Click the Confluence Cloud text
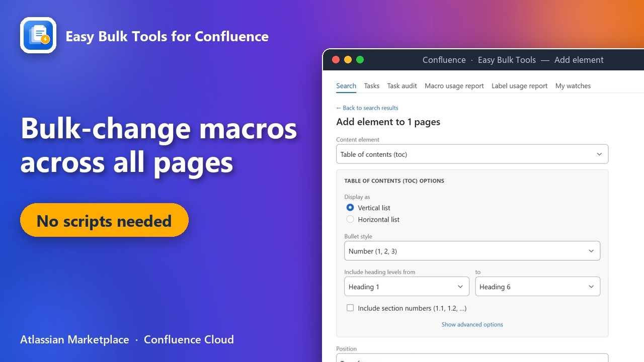The image size is (644, 362). tap(189, 339)
